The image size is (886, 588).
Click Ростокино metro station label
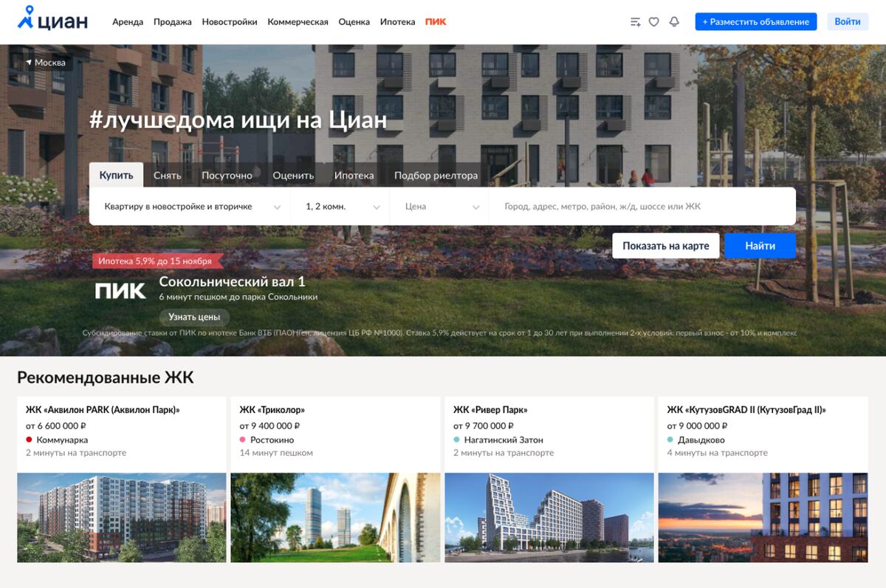click(272, 440)
